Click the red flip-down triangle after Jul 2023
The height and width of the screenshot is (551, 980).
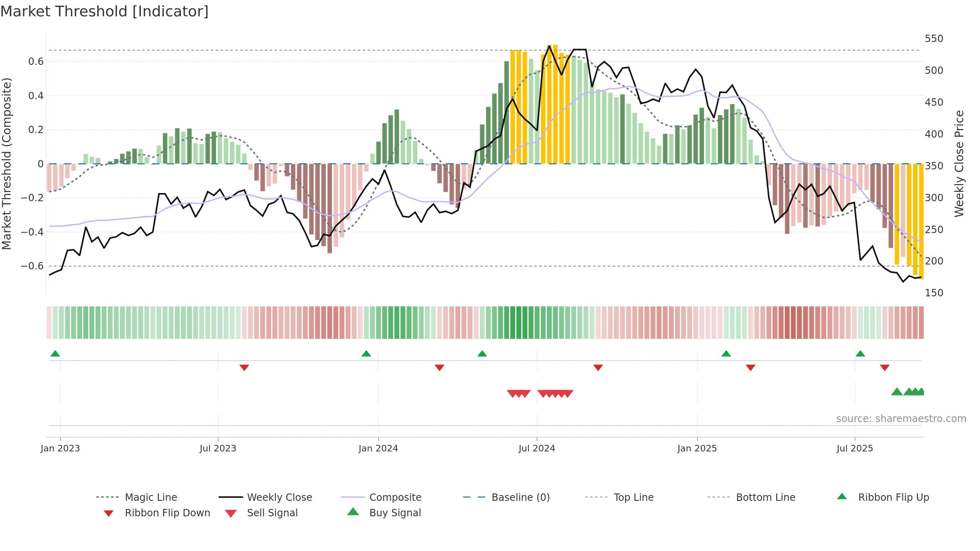pyautogui.click(x=244, y=368)
